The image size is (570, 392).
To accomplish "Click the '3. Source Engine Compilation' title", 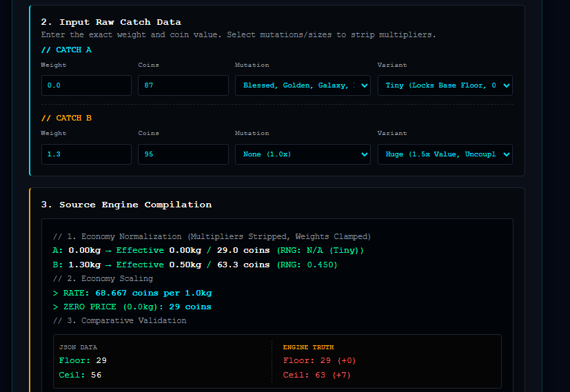I will tap(126, 205).
